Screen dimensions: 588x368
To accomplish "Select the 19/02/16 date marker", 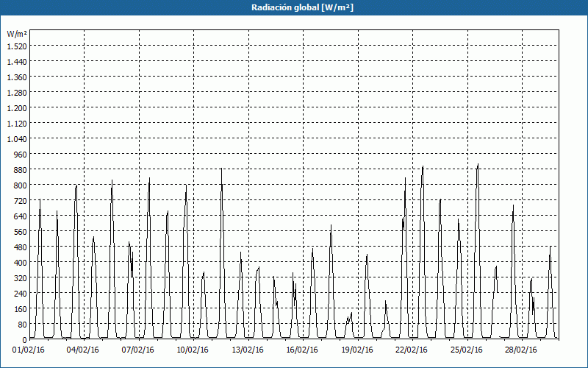I will click(357, 350).
